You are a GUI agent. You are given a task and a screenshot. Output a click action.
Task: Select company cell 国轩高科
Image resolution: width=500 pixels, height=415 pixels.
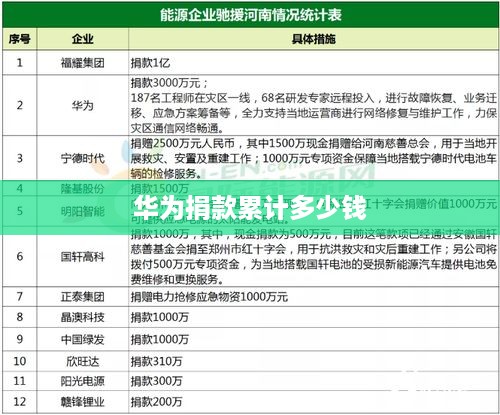click(x=82, y=257)
